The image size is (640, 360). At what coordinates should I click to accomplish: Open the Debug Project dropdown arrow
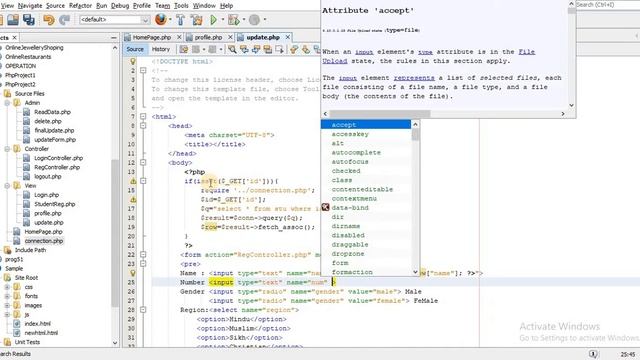(x=244, y=19)
